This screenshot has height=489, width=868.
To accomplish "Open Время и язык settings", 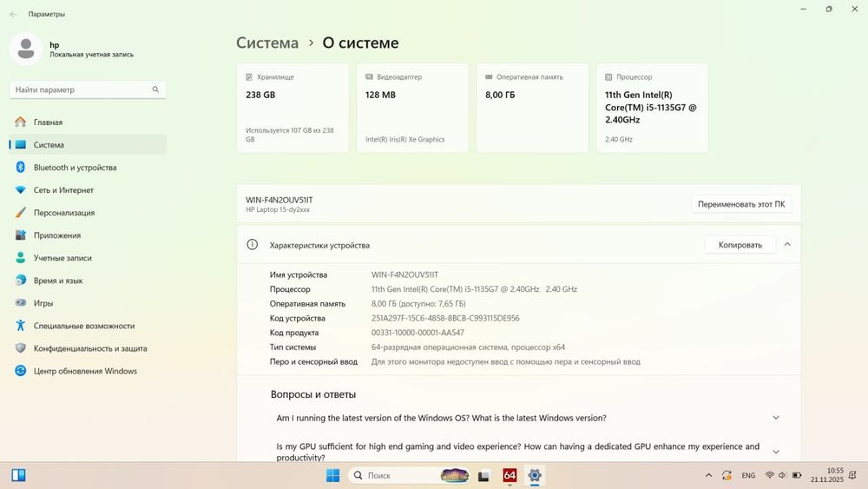I will tap(88, 281).
